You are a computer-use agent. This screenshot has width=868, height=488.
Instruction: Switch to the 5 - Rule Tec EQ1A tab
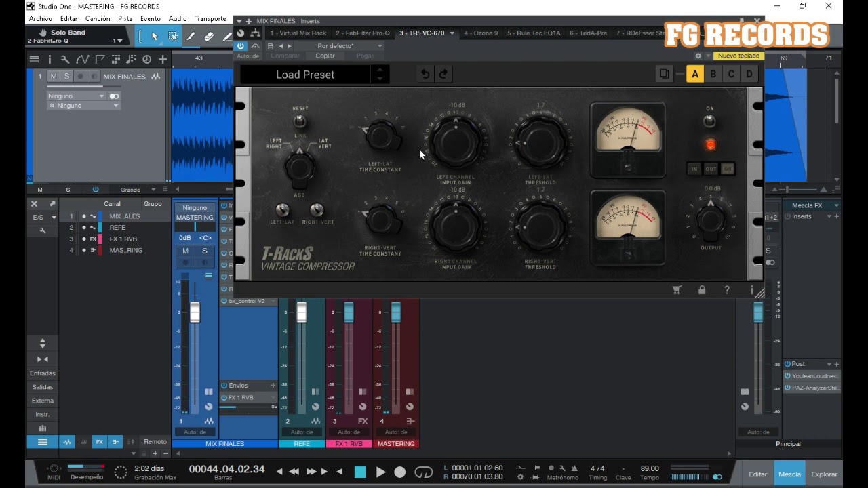(x=534, y=33)
